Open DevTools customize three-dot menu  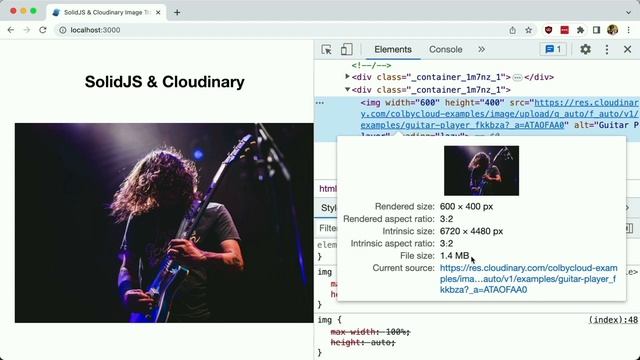pos(607,49)
